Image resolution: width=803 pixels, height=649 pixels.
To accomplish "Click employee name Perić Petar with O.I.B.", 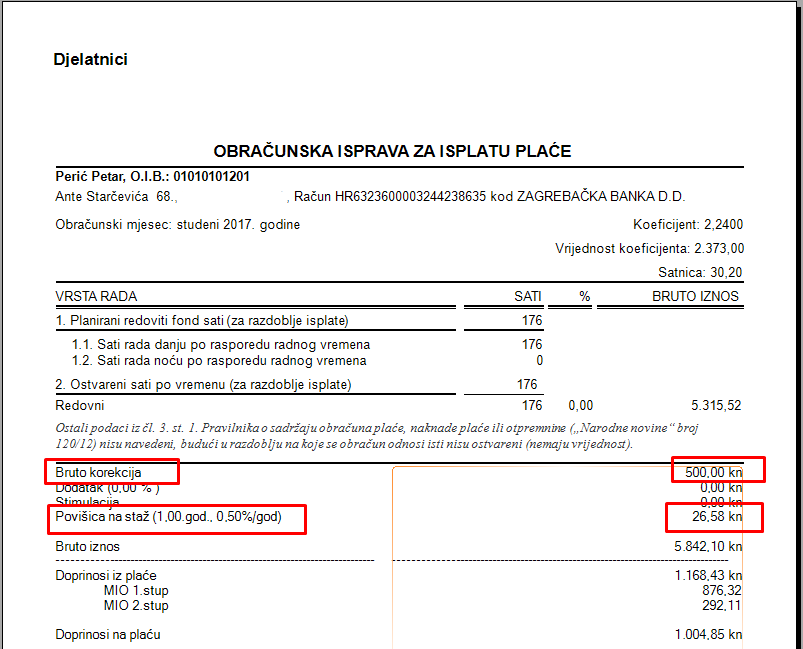I will 153,176.
